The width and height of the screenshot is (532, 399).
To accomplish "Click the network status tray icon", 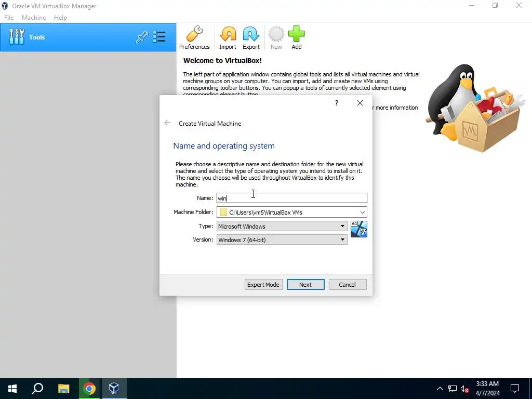I will 453,389.
